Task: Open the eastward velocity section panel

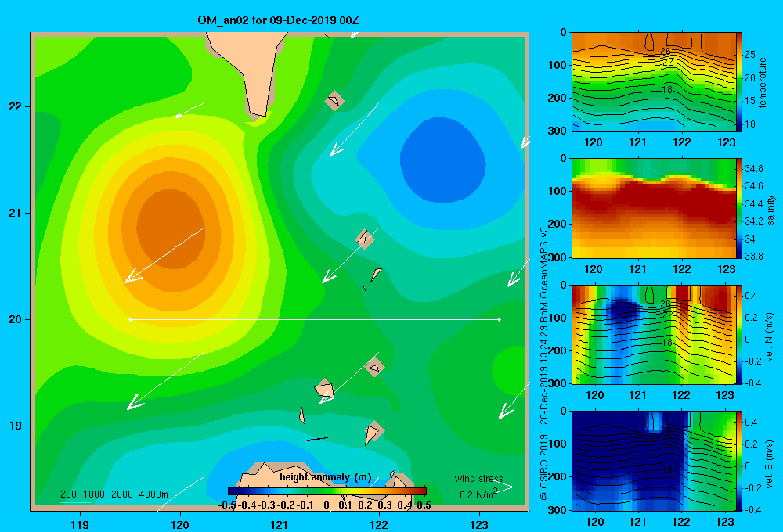Action: coord(653,460)
